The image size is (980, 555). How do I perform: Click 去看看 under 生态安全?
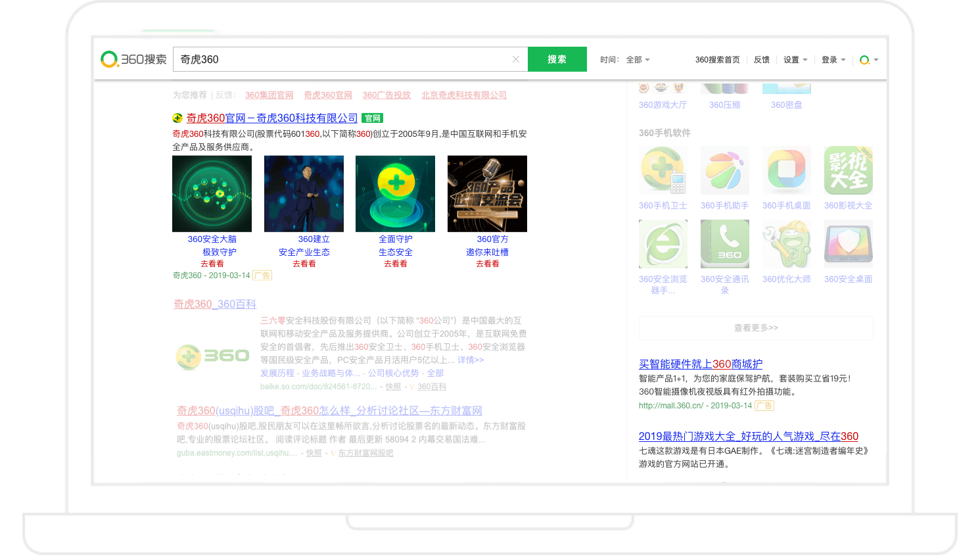(396, 264)
